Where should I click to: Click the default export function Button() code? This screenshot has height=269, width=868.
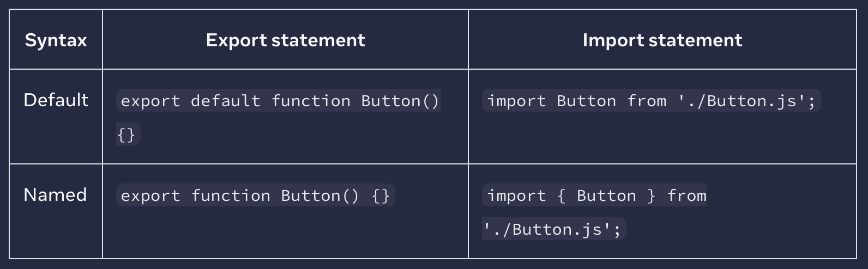click(x=279, y=101)
